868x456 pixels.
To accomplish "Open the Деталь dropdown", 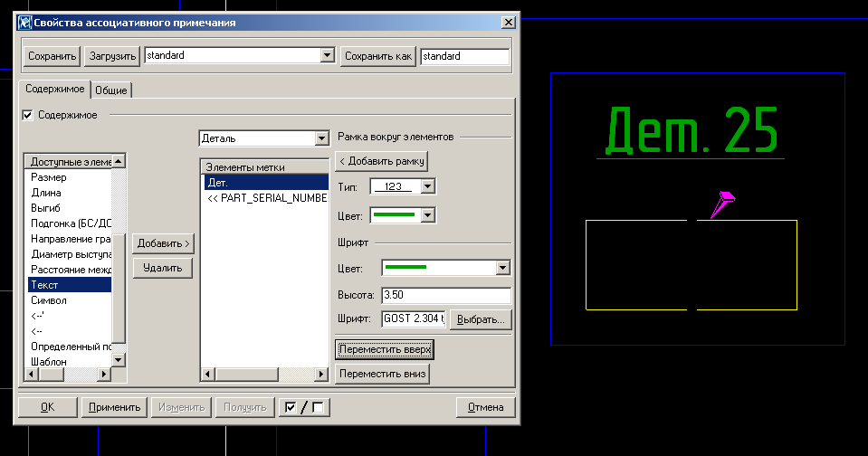I will click(321, 138).
